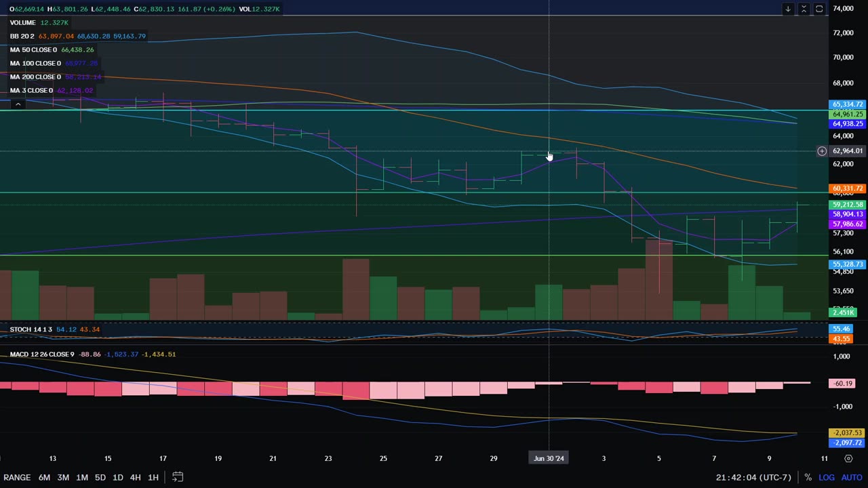868x488 pixels.
Task: Select the 1M range
Action: click(82, 477)
